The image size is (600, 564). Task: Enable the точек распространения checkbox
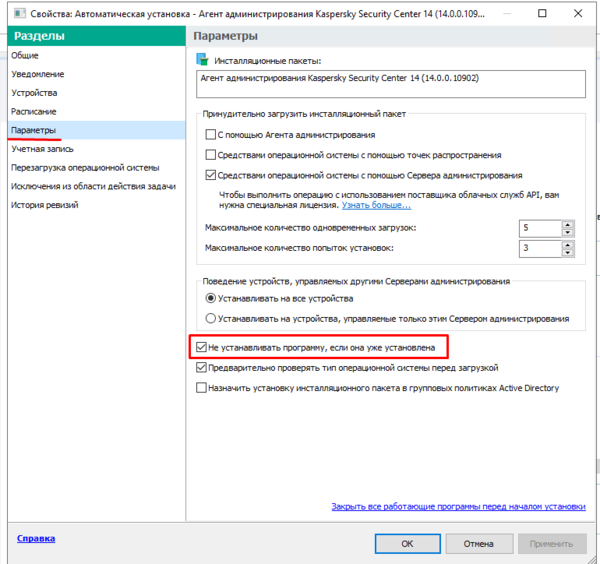pyautogui.click(x=210, y=155)
